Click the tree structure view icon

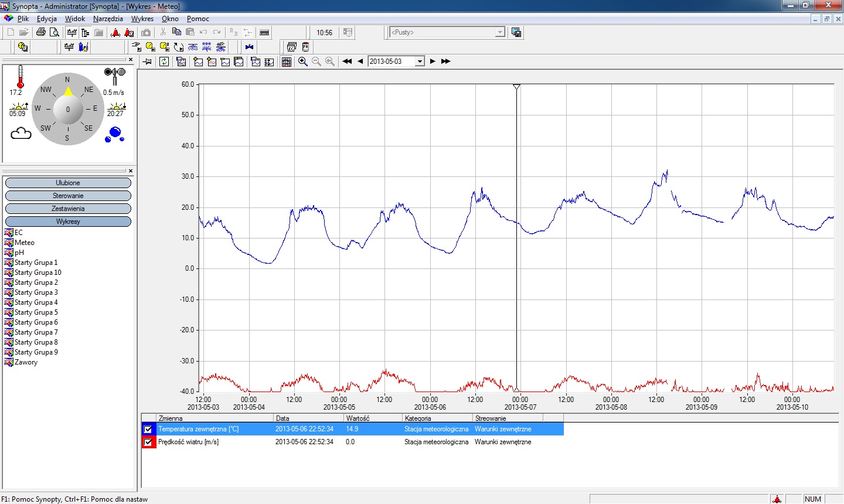point(85,32)
